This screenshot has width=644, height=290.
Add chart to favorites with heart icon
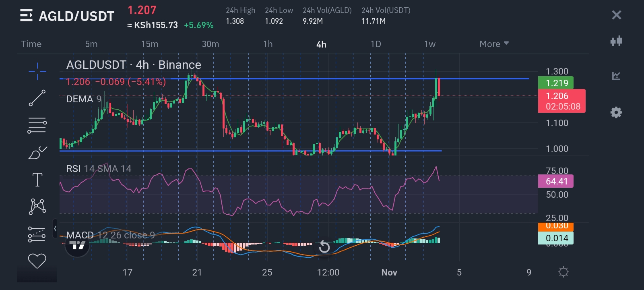pos(37,261)
